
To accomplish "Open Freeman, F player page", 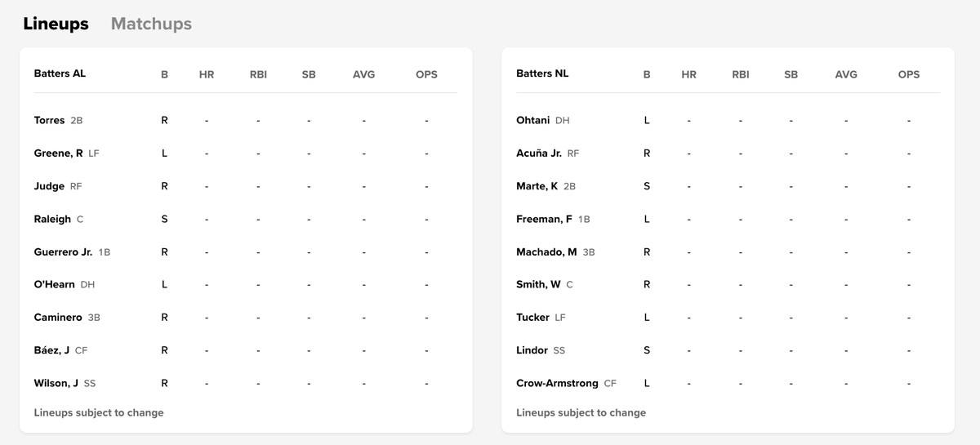I will pos(544,219).
